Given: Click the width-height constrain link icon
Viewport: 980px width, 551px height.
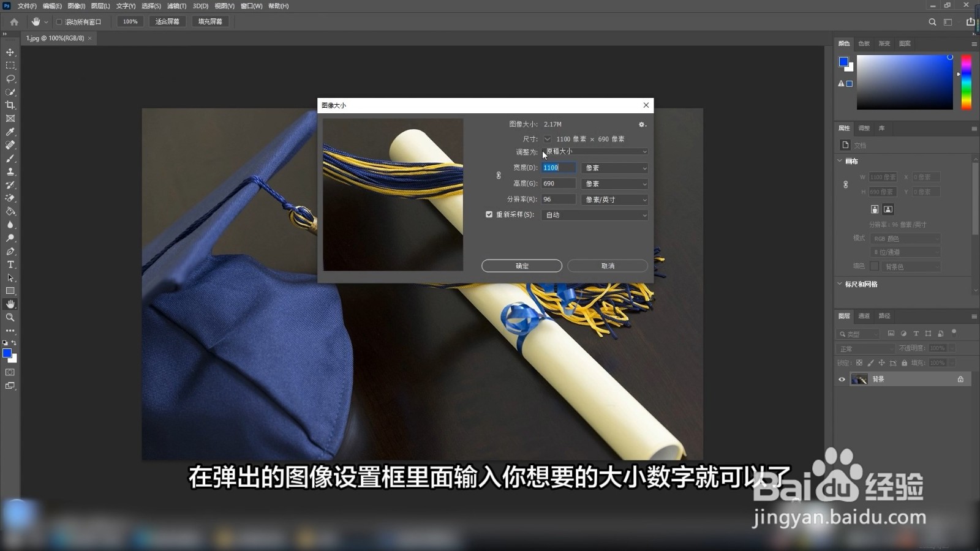Looking at the screenshot, I should 499,176.
